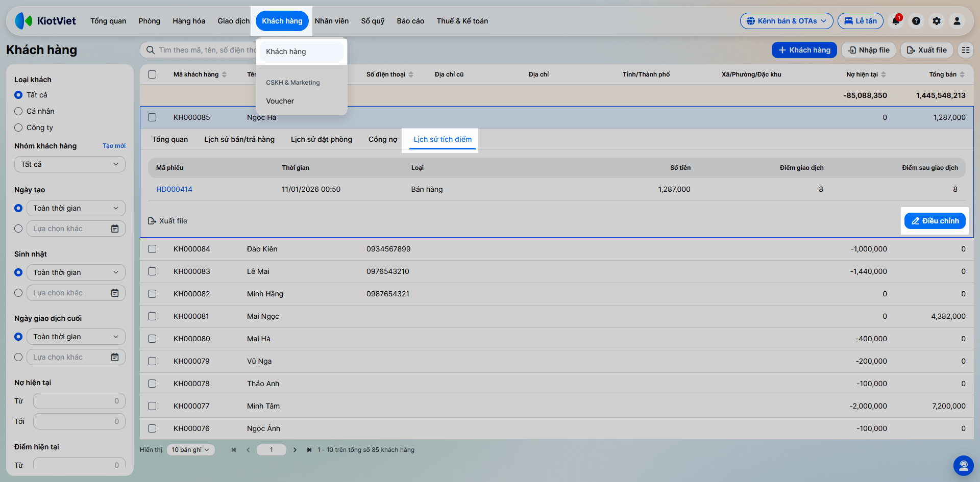The image size is (980, 482).
Task: Open the Kênh bán & OTAs dropdown
Action: [787, 21]
